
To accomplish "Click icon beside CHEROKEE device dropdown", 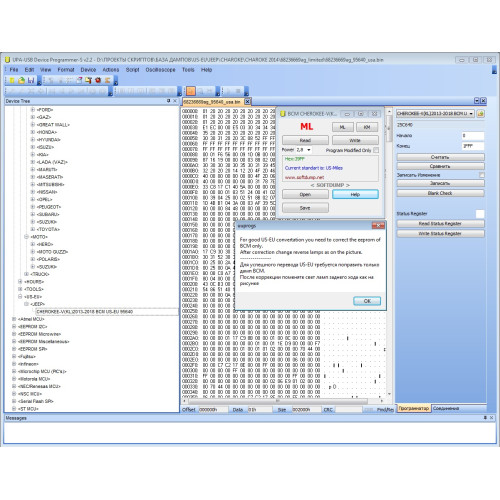I will pyautogui.click(x=480, y=114).
